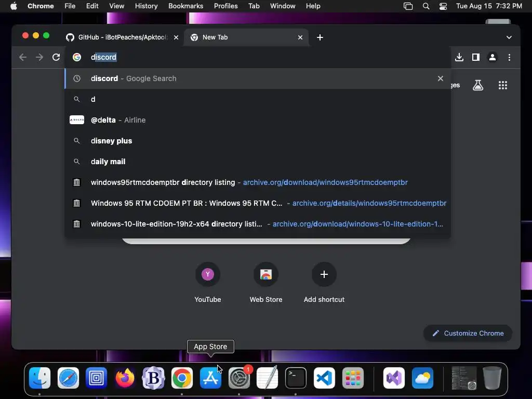The height and width of the screenshot is (399, 532).
Task: Click the Google icon in the address bar
Action: pyautogui.click(x=77, y=57)
